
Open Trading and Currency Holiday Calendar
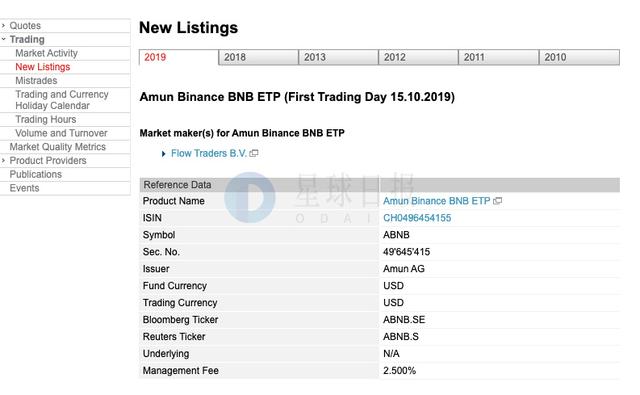(x=62, y=100)
